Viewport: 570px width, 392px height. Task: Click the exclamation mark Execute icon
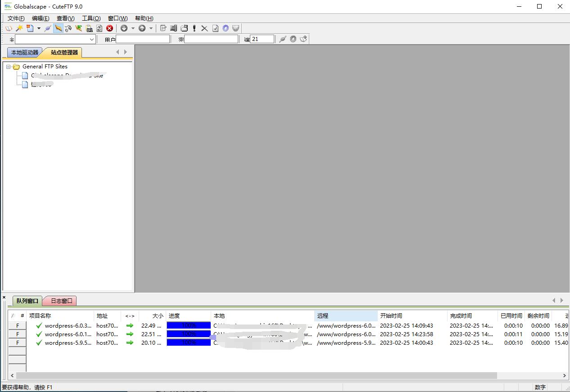coord(194,28)
